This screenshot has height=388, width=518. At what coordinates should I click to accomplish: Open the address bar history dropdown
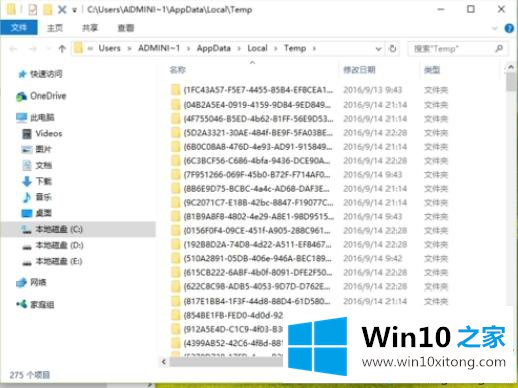coord(378,49)
